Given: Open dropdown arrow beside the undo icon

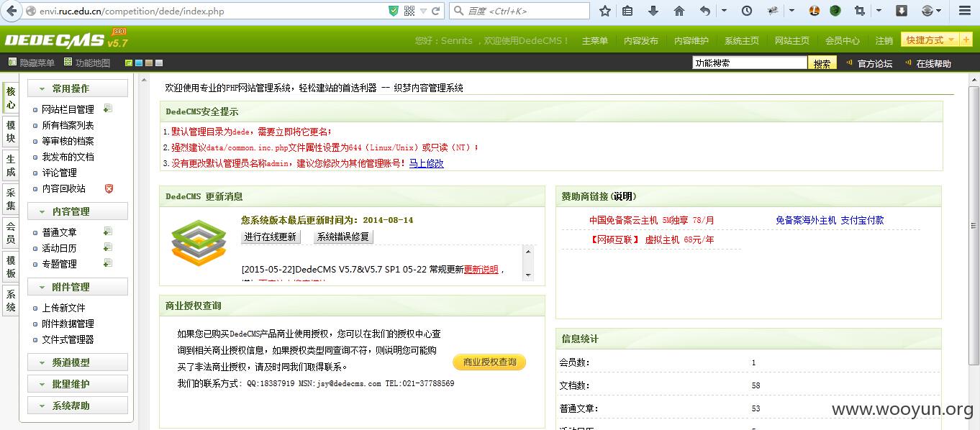Looking at the screenshot, I should pos(724,11).
